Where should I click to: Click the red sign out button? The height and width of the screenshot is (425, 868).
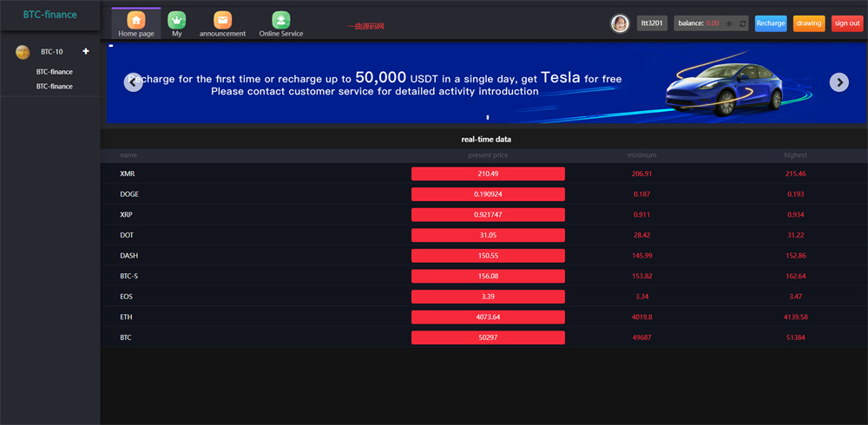point(846,23)
